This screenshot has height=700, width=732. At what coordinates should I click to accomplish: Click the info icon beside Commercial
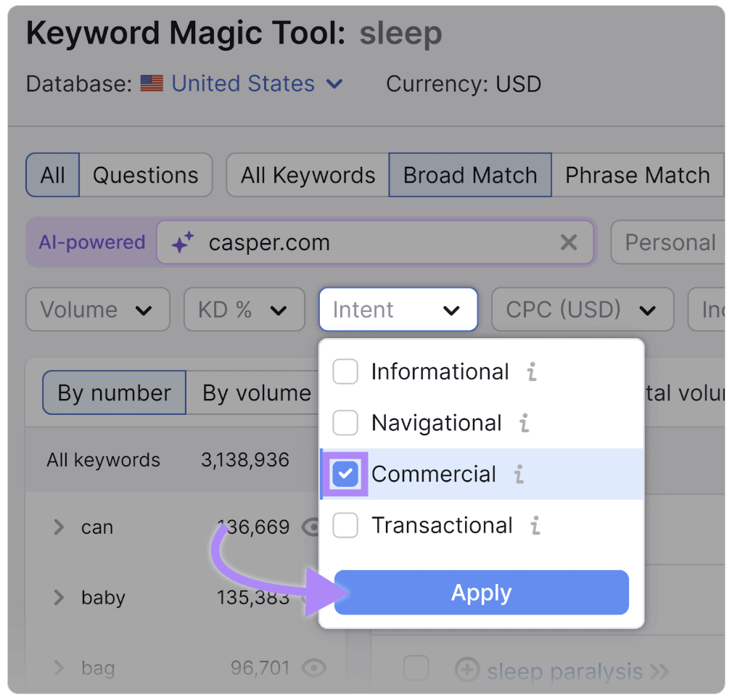(519, 474)
